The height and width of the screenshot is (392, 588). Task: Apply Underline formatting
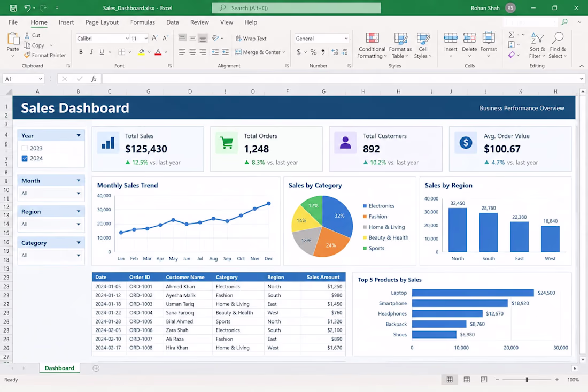tap(102, 52)
